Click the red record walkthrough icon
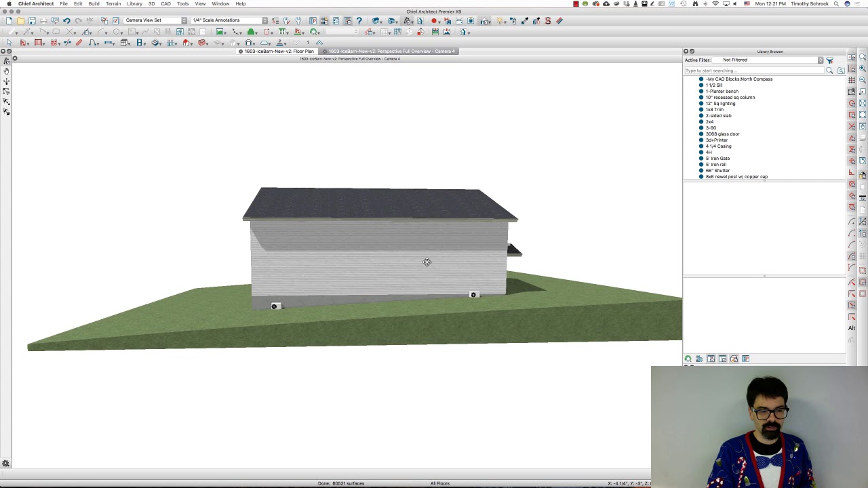 click(x=434, y=20)
